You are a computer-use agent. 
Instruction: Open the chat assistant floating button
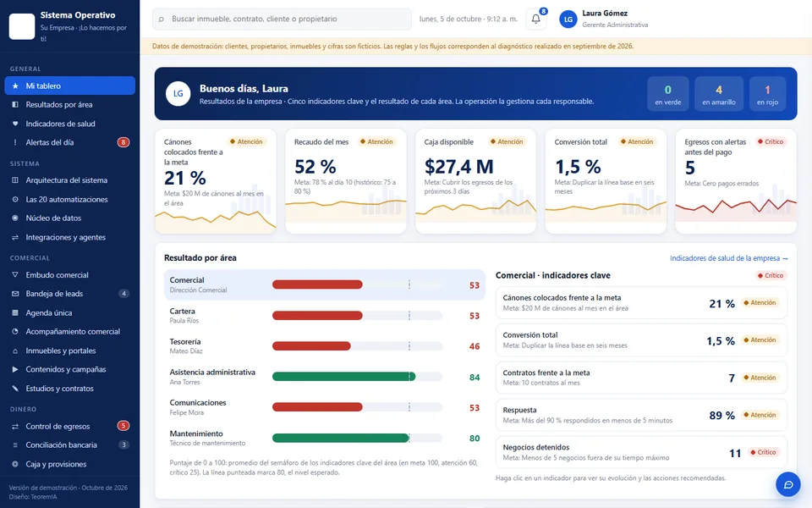pos(788,484)
